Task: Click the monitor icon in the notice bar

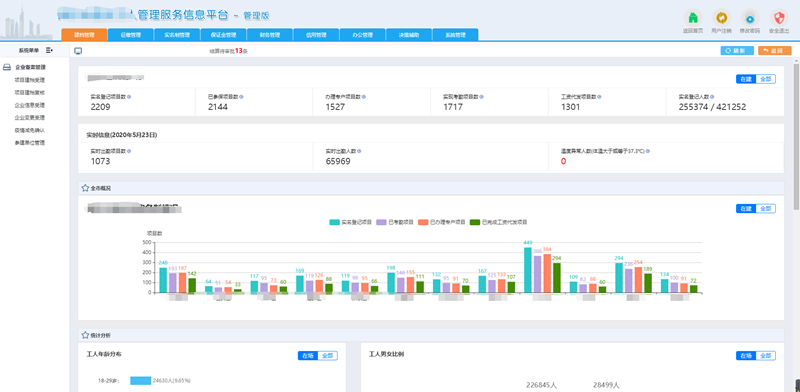Action: point(78,51)
